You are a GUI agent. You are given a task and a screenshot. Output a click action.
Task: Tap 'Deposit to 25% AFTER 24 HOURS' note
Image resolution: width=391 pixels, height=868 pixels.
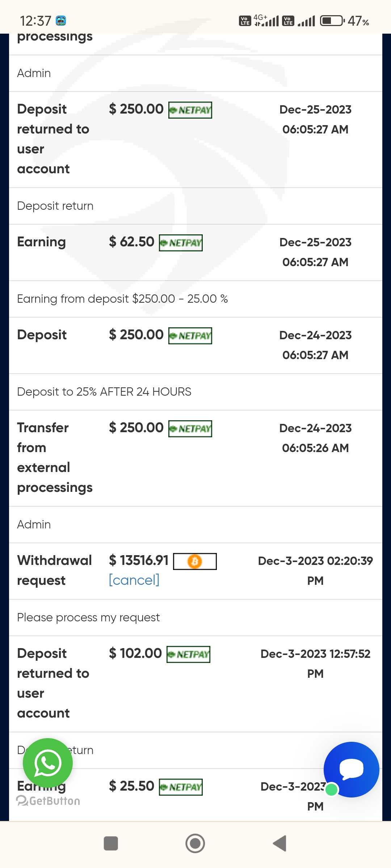point(104,392)
